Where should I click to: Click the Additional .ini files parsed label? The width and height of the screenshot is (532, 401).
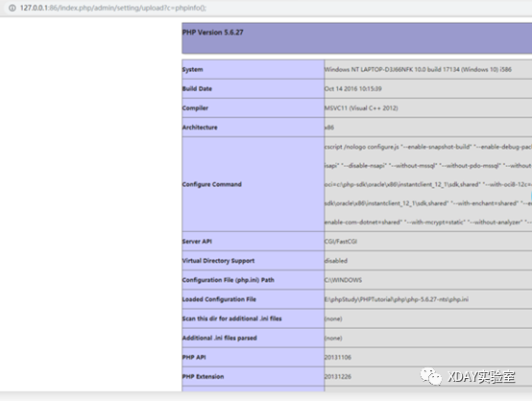coord(220,338)
